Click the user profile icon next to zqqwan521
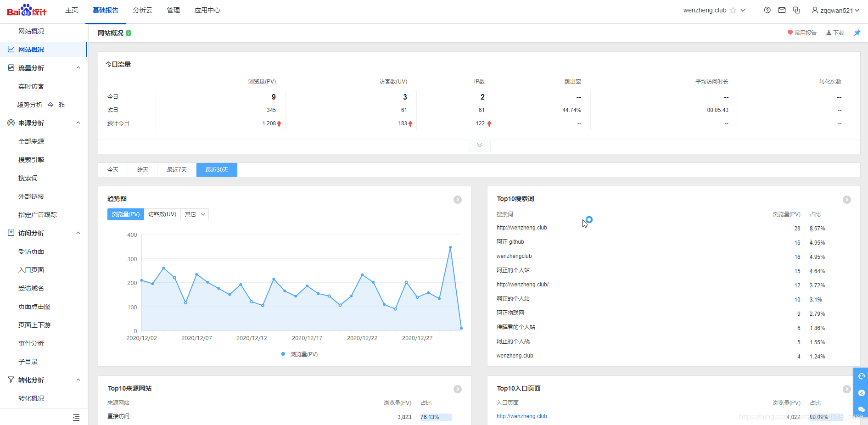The image size is (868, 425). tap(815, 10)
